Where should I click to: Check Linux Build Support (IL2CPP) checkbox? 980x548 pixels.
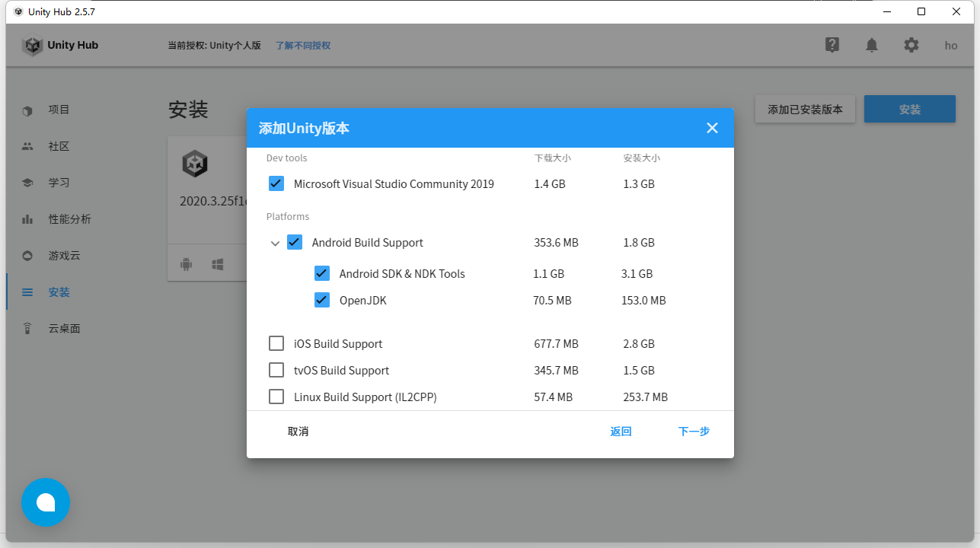coord(276,397)
